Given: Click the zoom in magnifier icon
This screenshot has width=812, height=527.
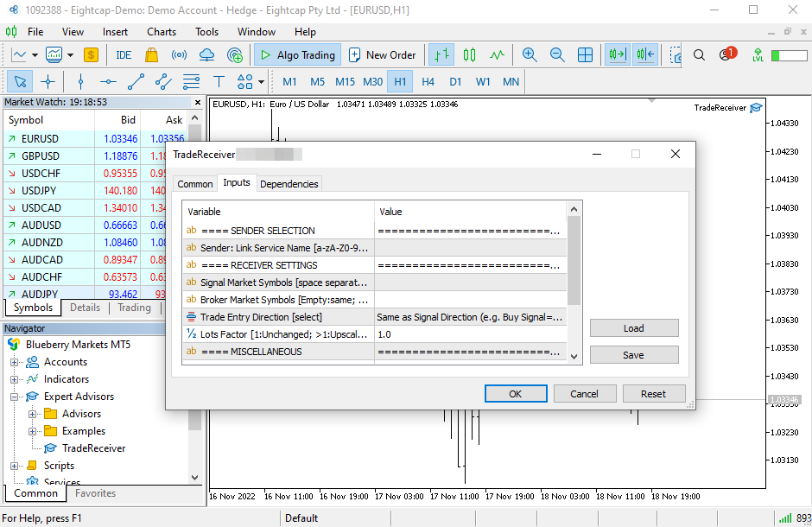Looking at the screenshot, I should (530, 54).
